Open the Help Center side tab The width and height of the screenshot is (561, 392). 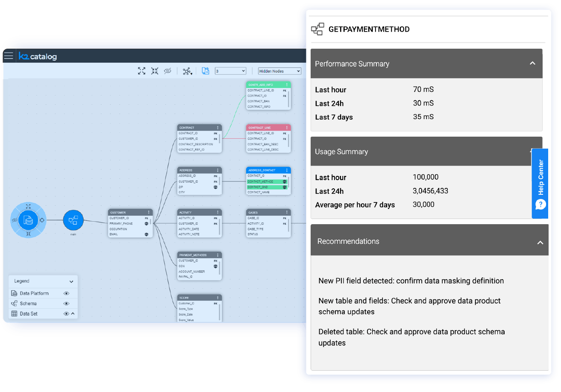[540, 184]
